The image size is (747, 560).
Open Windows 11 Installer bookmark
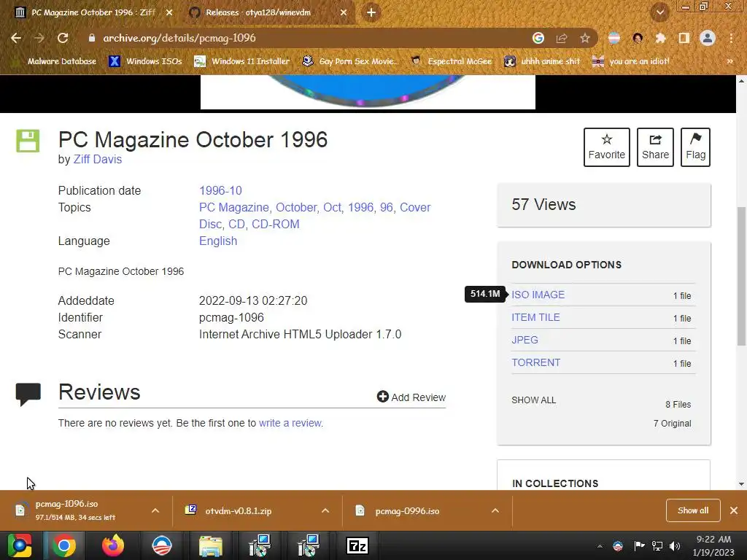click(x=242, y=61)
